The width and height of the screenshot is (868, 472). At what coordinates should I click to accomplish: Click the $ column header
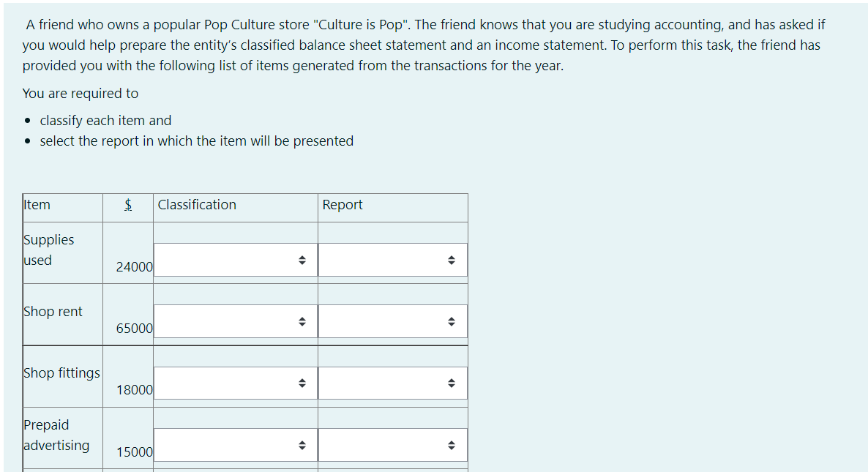[128, 205]
